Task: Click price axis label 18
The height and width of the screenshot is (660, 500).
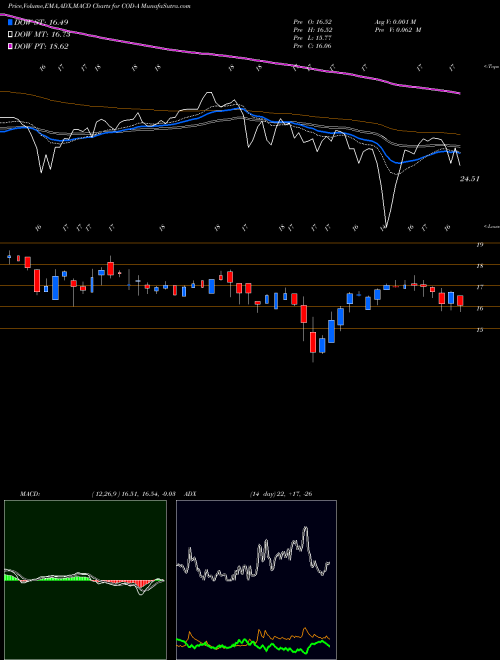Action: tap(480, 266)
